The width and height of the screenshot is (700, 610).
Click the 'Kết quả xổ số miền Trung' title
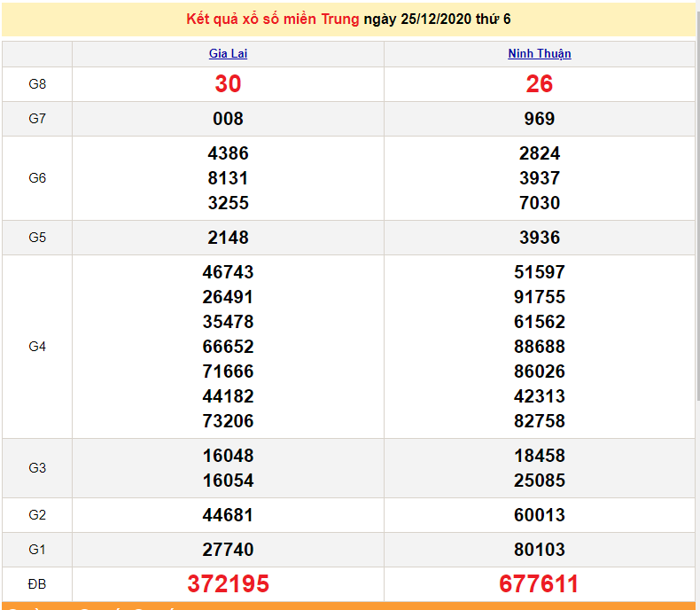273,20
